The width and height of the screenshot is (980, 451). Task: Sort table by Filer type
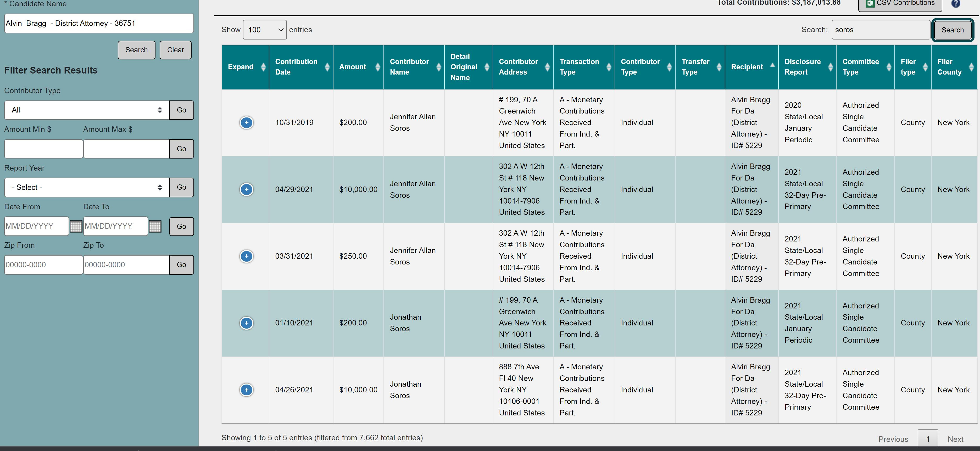tap(913, 67)
